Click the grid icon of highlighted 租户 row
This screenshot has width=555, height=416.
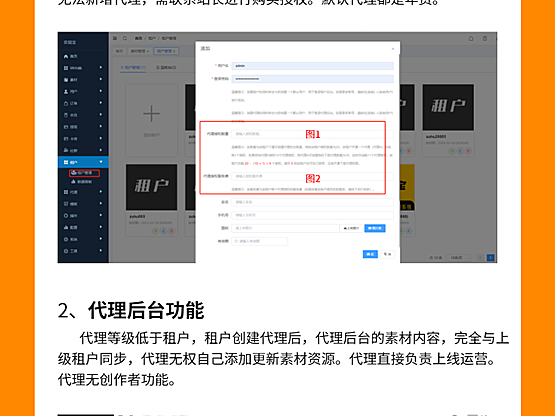coord(66,162)
